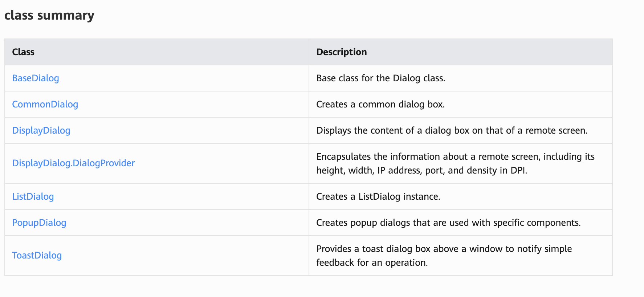Click 'Base class for the Dialog class' text
The image size is (644, 297).
380,78
